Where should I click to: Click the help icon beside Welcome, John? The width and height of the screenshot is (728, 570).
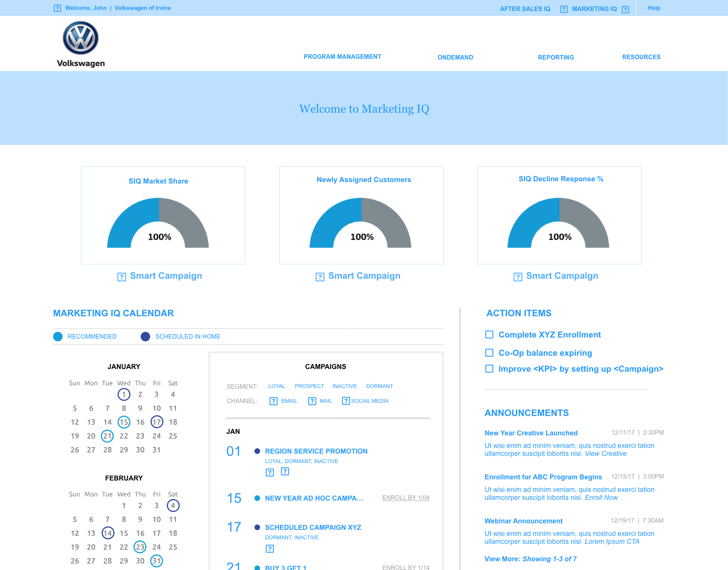[57, 8]
